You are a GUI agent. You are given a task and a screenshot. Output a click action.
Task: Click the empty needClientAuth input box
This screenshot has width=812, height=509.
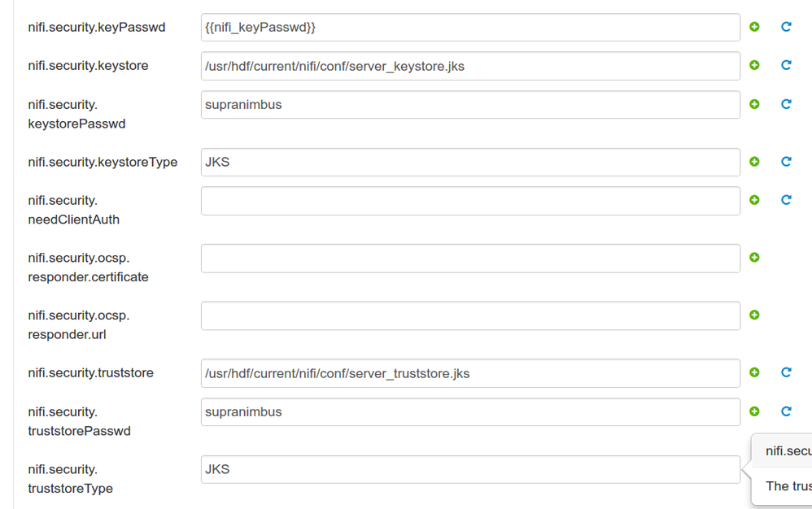click(x=470, y=201)
